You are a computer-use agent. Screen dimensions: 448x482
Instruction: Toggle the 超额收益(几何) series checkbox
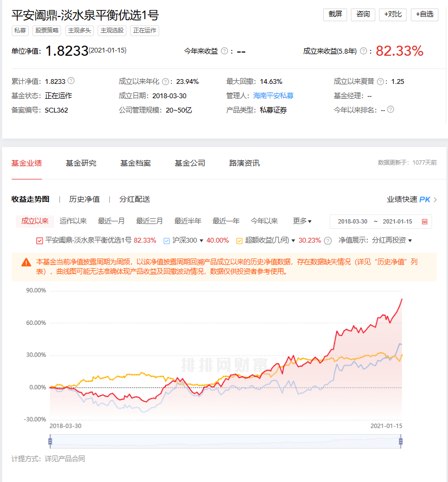coord(239,240)
